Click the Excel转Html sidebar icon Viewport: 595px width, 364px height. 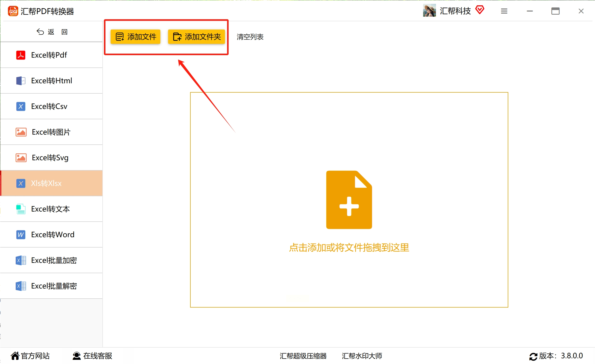(21, 81)
